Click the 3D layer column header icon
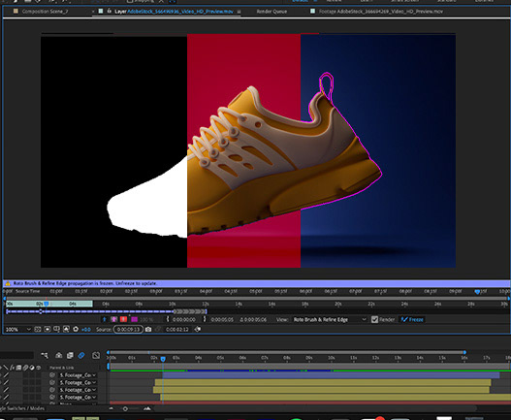Screen dimensions: 511x420 point(39,368)
